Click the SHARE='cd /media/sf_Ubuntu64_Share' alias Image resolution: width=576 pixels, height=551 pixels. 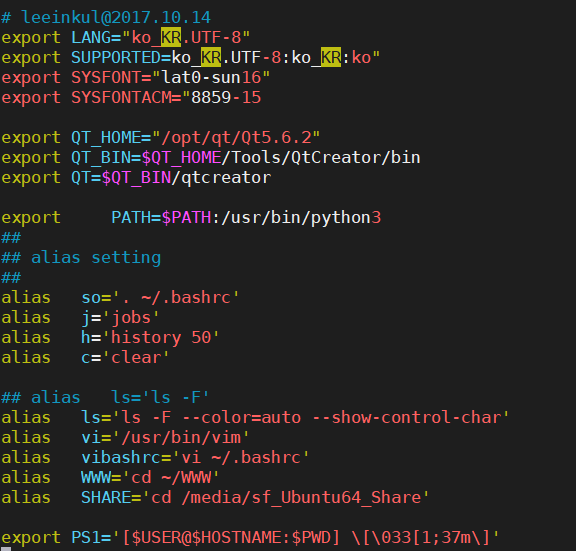(x=255, y=498)
